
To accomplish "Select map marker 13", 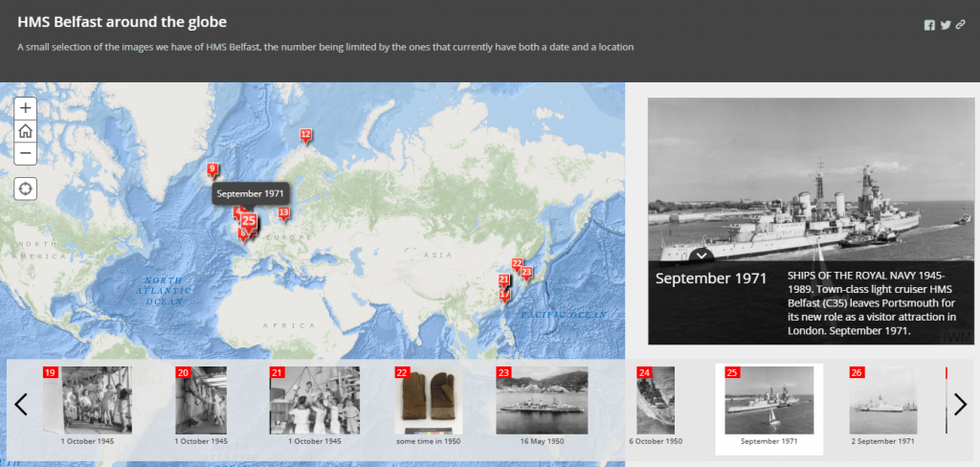I will [x=283, y=214].
